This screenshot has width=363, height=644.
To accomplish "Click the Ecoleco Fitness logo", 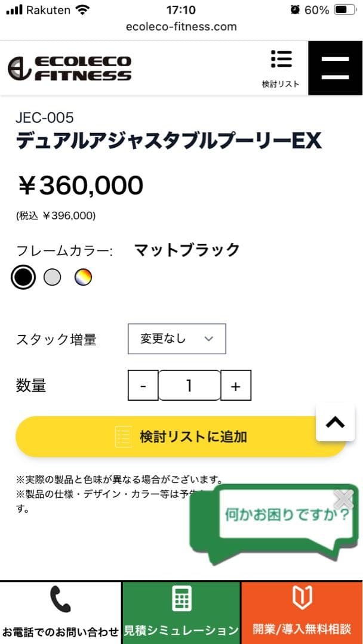I will click(x=69, y=67).
